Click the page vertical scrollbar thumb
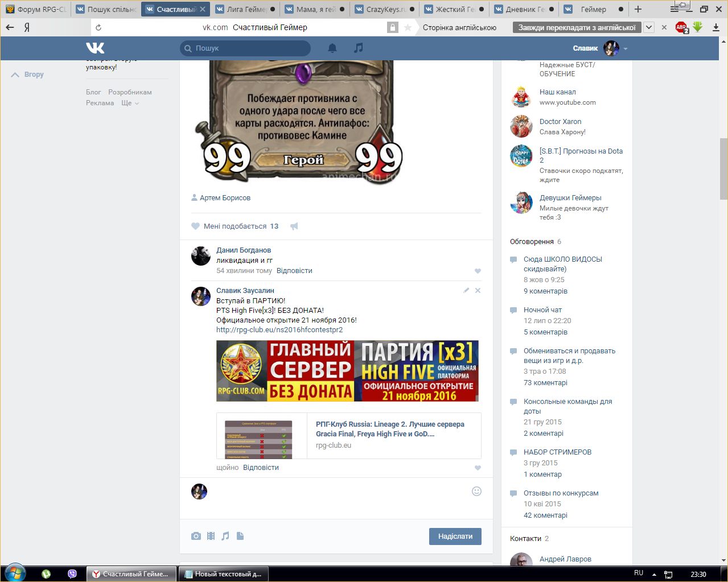 tap(723, 168)
